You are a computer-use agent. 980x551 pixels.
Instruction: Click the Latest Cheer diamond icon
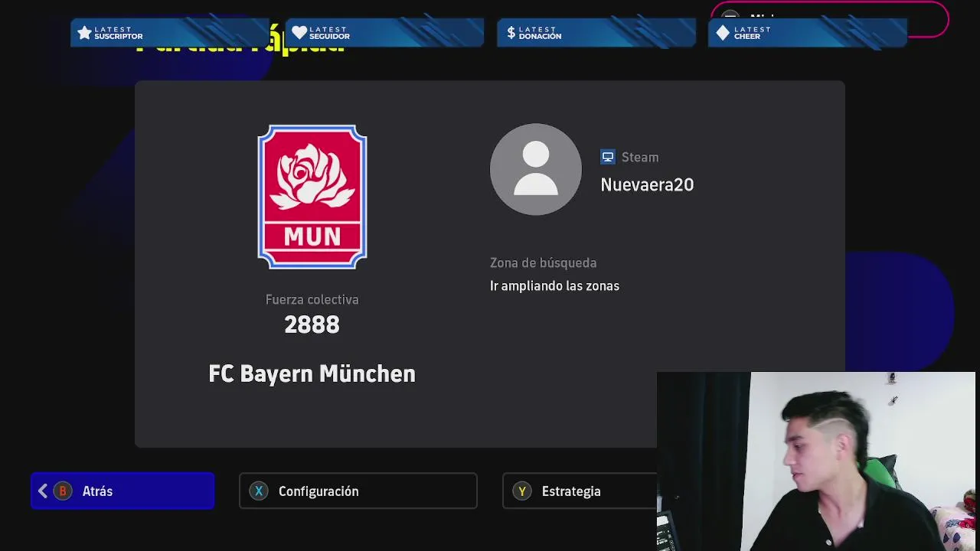(723, 33)
